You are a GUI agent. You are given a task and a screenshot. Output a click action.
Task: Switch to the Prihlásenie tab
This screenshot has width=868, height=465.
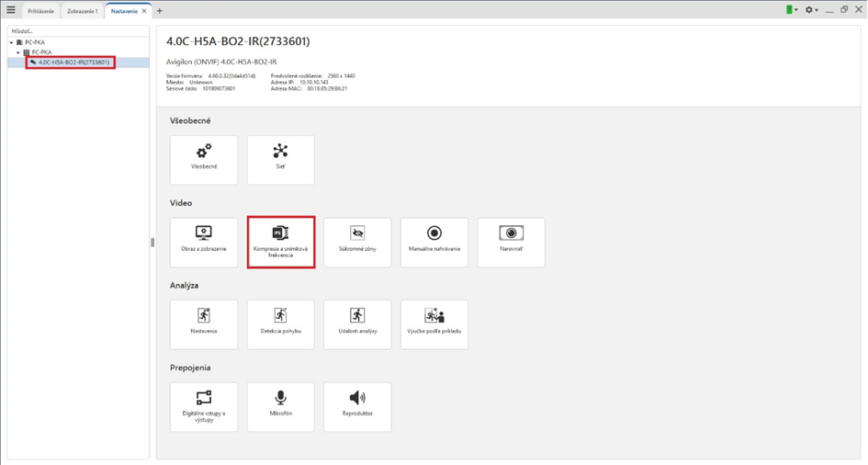tap(40, 11)
